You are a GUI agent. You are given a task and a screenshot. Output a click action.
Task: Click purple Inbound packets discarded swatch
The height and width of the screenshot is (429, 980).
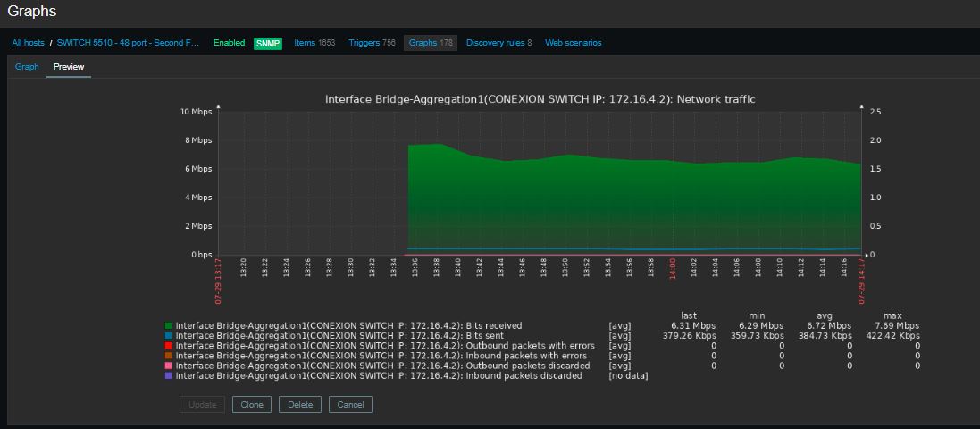(168, 376)
